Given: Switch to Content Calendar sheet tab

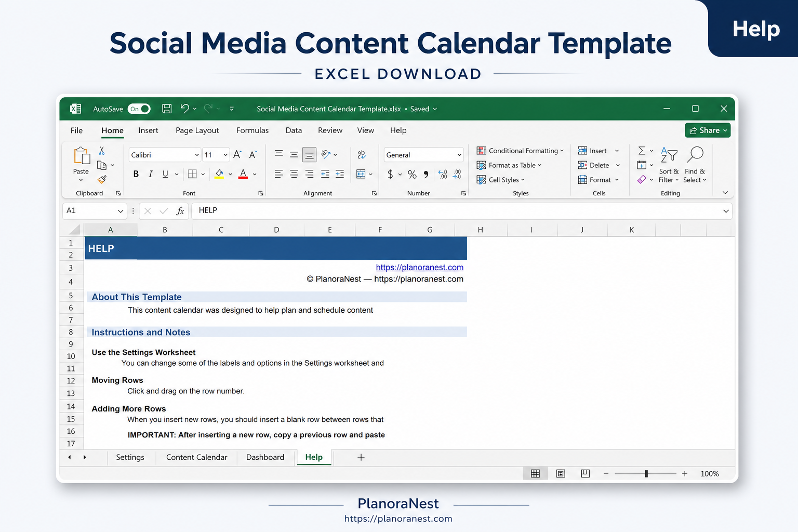Looking at the screenshot, I should [197, 457].
